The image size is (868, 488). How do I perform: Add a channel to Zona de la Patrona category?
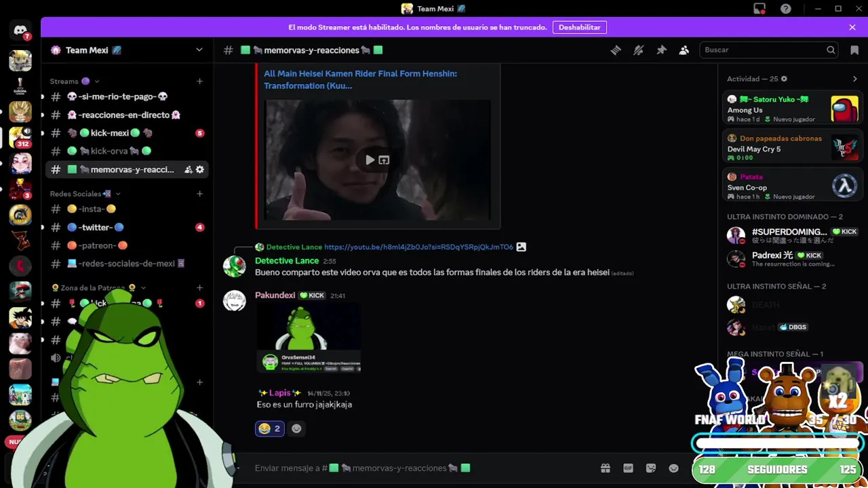[x=199, y=288]
